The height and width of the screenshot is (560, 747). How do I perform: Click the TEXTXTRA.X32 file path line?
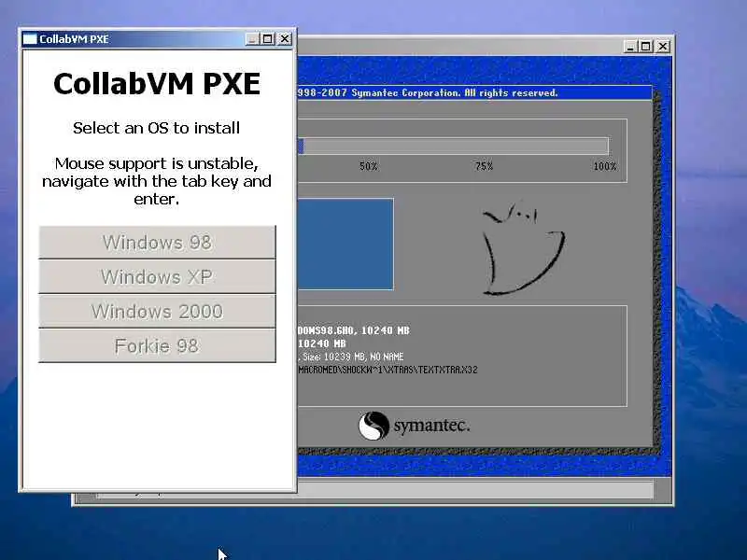pos(388,370)
